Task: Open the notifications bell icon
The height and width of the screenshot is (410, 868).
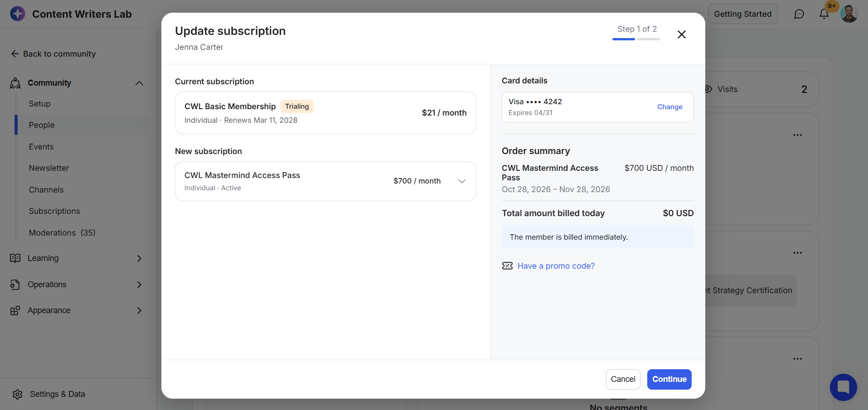Action: pos(824,14)
